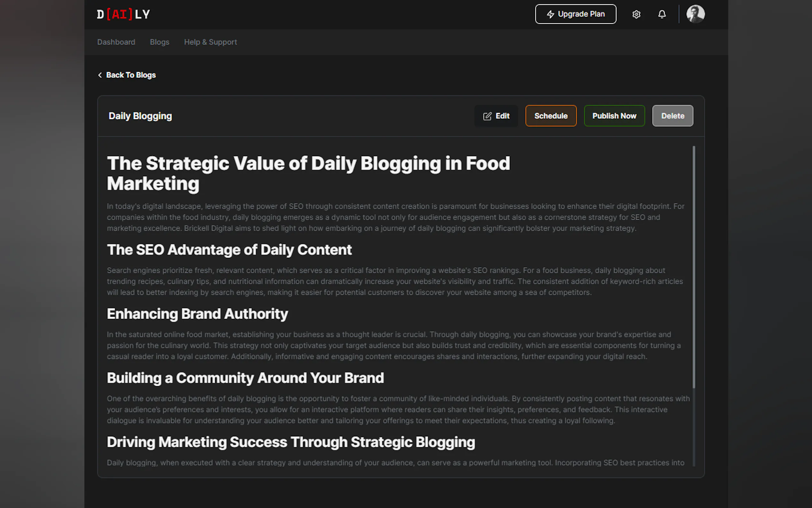
Task: Open the Blogs nav item
Action: [160, 42]
